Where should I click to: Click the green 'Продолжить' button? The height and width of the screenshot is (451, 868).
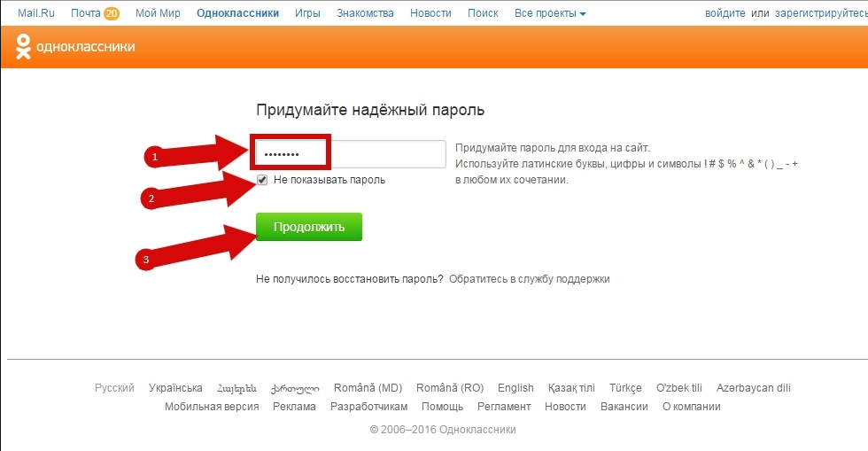pos(309,227)
